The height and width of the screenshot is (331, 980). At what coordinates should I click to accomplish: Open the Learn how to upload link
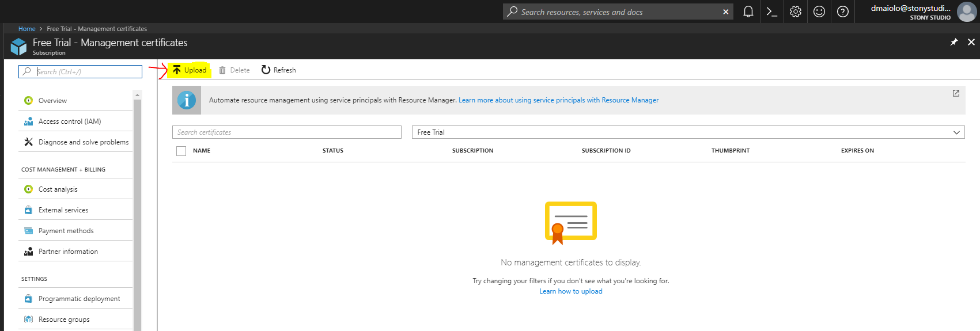coord(571,291)
